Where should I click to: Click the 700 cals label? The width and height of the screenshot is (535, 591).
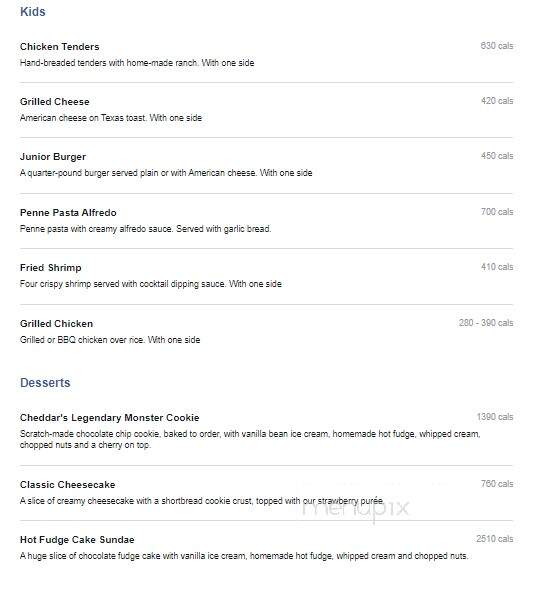coord(497,212)
